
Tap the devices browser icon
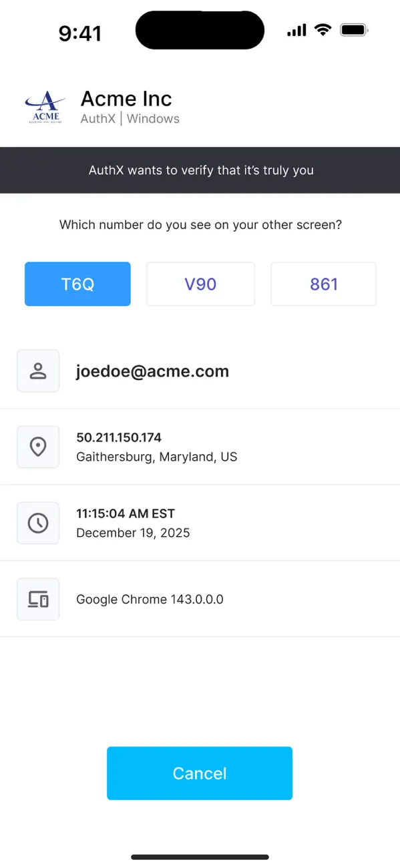[38, 600]
